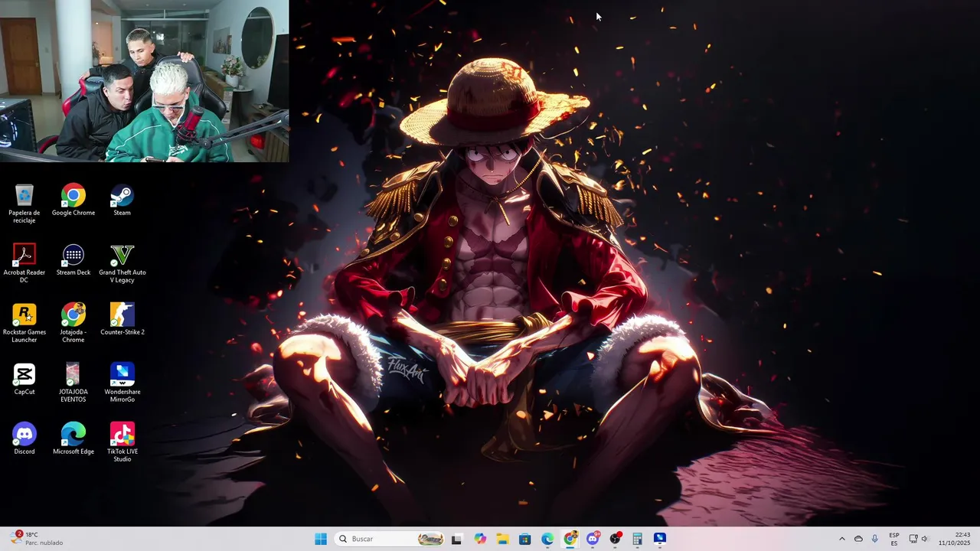The width and height of the screenshot is (980, 551).
Task: Switch to Chrome on the taskbar
Action: tap(570, 539)
